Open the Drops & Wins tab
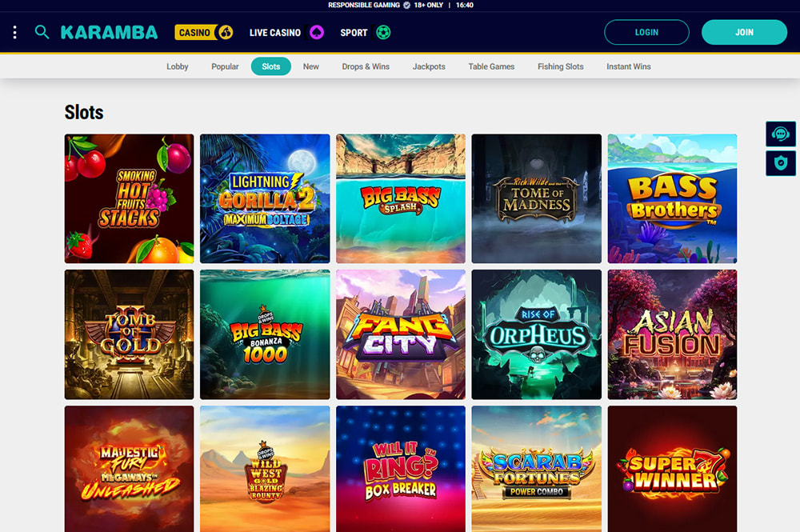The height and width of the screenshot is (532, 800). [x=366, y=66]
